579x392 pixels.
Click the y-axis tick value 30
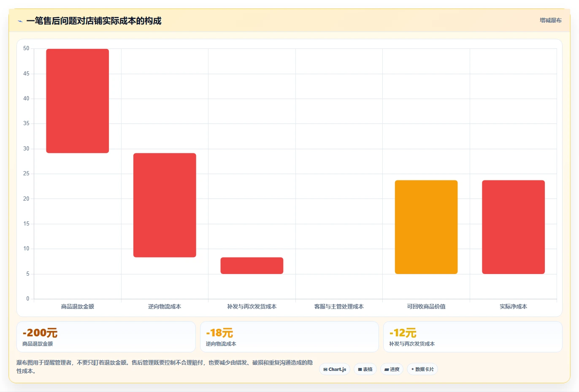coord(26,149)
